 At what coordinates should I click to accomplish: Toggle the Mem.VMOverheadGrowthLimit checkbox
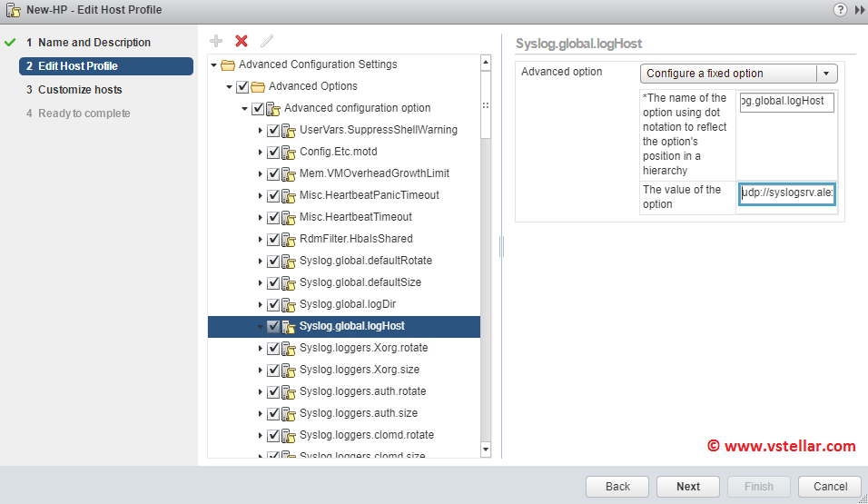tap(273, 173)
